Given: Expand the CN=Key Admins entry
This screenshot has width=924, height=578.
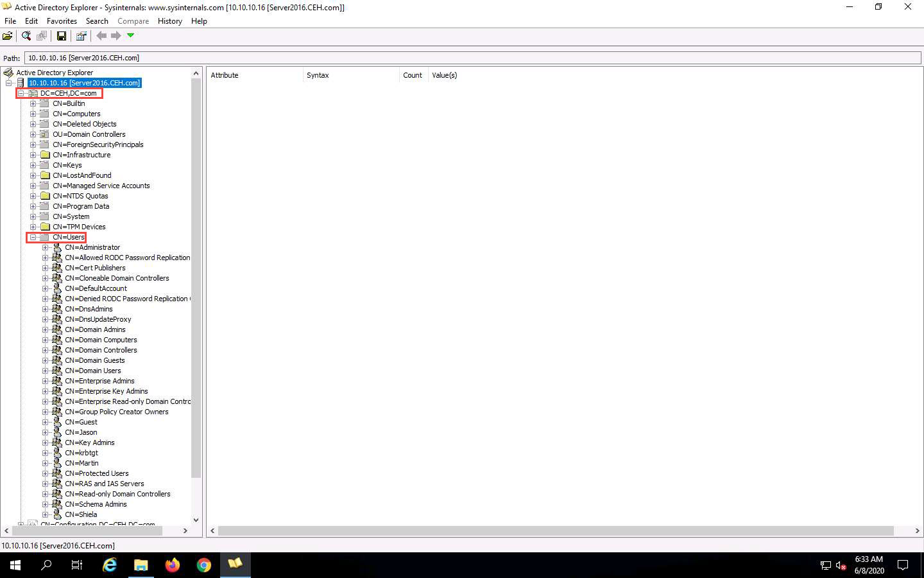Looking at the screenshot, I should [x=45, y=442].
